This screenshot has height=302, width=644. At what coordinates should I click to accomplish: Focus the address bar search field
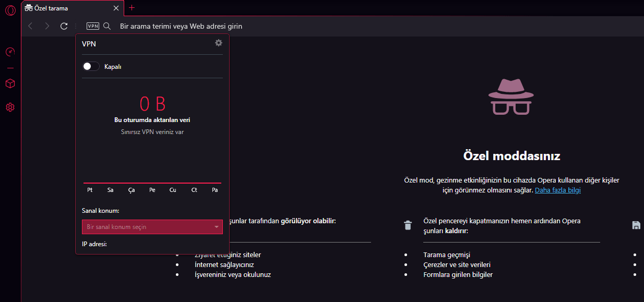click(181, 26)
